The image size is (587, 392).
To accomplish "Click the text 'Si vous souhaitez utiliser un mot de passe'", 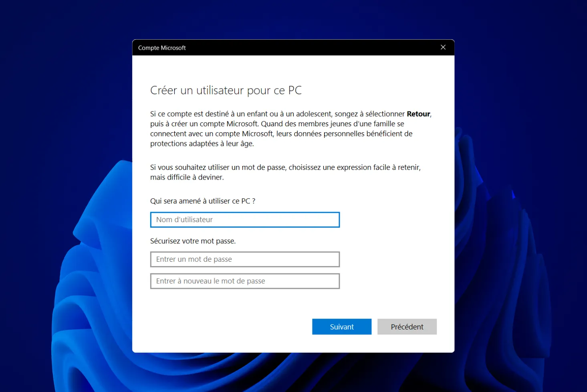I will (x=218, y=168).
